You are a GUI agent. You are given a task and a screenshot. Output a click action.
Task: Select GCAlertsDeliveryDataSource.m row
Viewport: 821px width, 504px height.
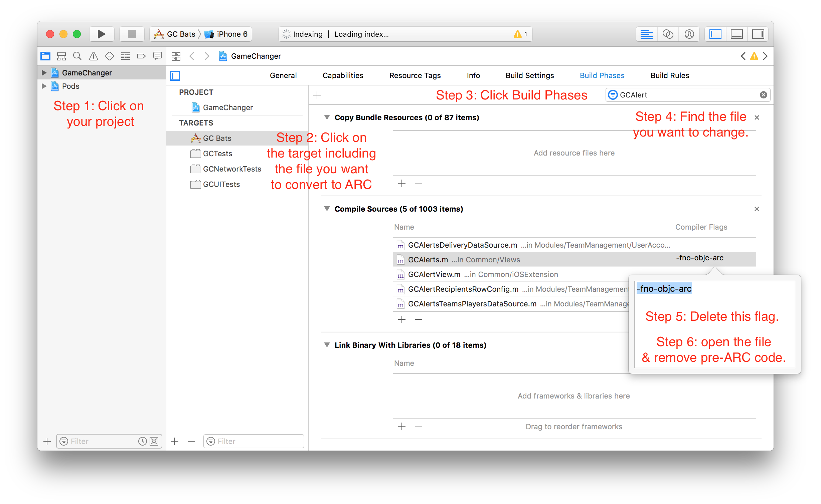574,245
